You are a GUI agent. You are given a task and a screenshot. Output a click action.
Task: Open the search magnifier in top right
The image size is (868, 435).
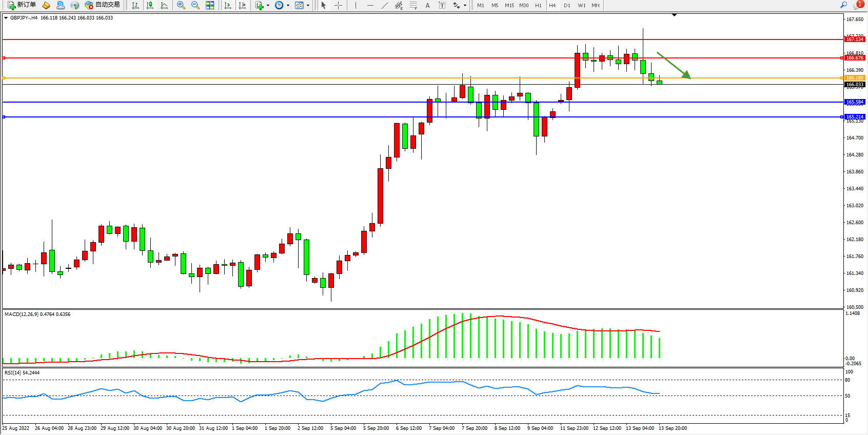coord(843,5)
